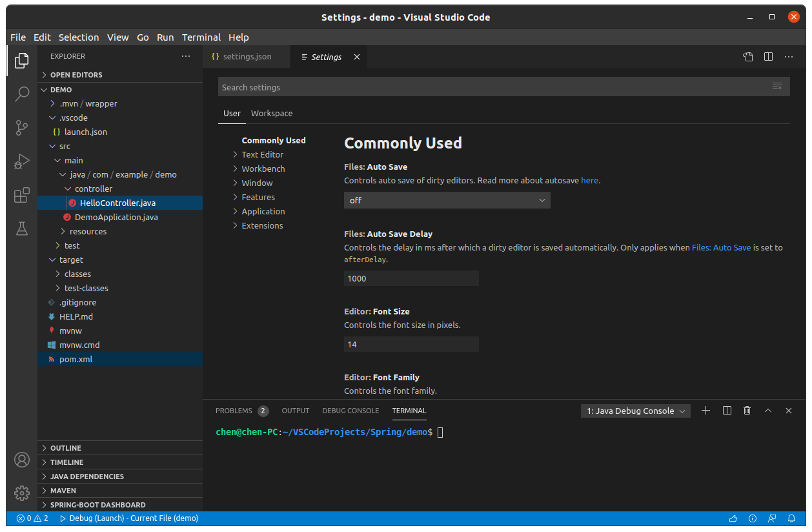The image size is (812, 532).
Task: Kill terminal with trash icon
Action: 747,411
